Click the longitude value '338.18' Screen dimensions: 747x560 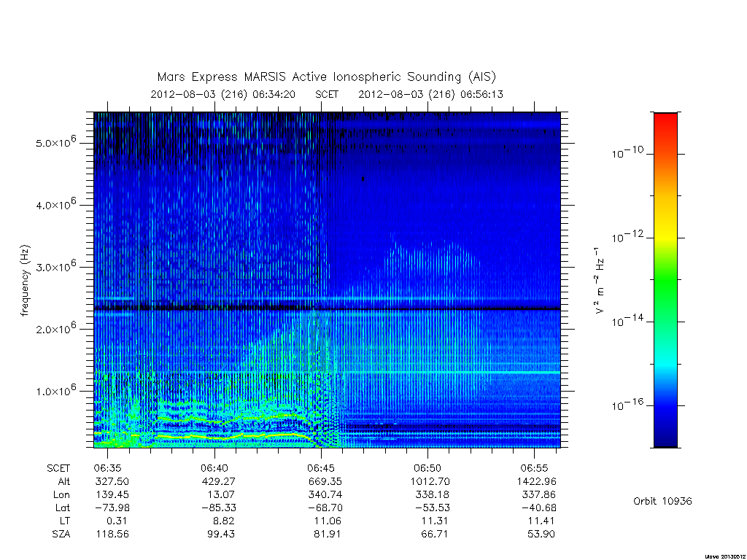coord(432,495)
